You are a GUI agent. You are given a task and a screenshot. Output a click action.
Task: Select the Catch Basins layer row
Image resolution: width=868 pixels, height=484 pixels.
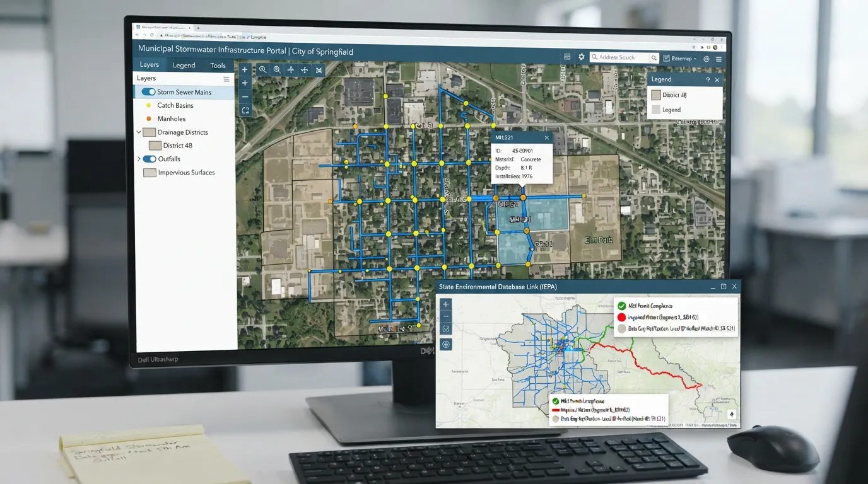coord(184,105)
